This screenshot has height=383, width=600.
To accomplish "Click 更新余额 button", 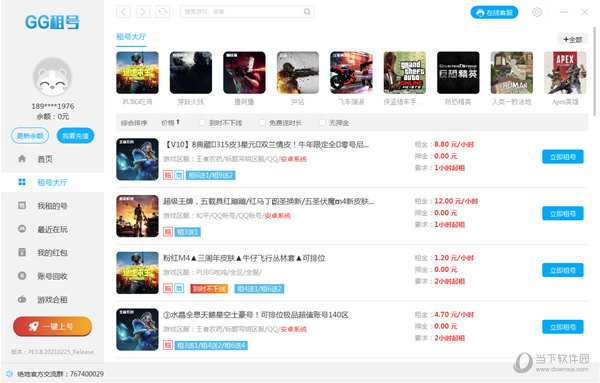I will [x=30, y=136].
